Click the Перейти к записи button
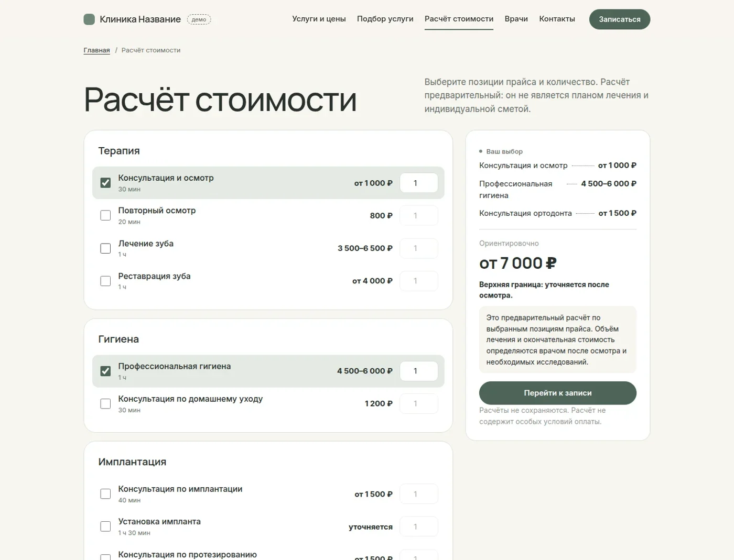This screenshot has width=734, height=560. (x=558, y=393)
